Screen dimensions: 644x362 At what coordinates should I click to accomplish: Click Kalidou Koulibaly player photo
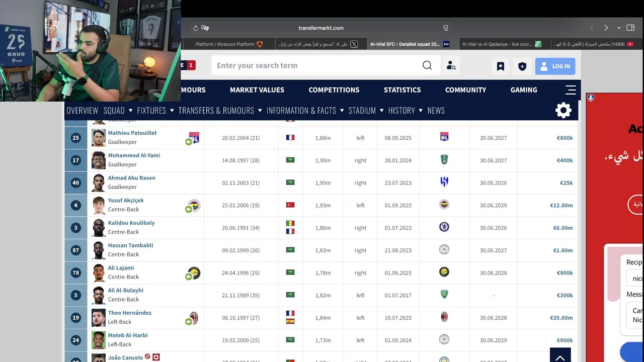99,228
